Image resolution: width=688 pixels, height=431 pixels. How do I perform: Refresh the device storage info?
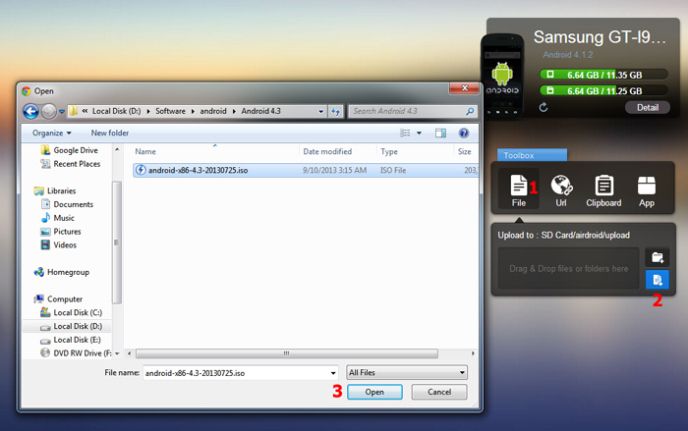coord(543,107)
